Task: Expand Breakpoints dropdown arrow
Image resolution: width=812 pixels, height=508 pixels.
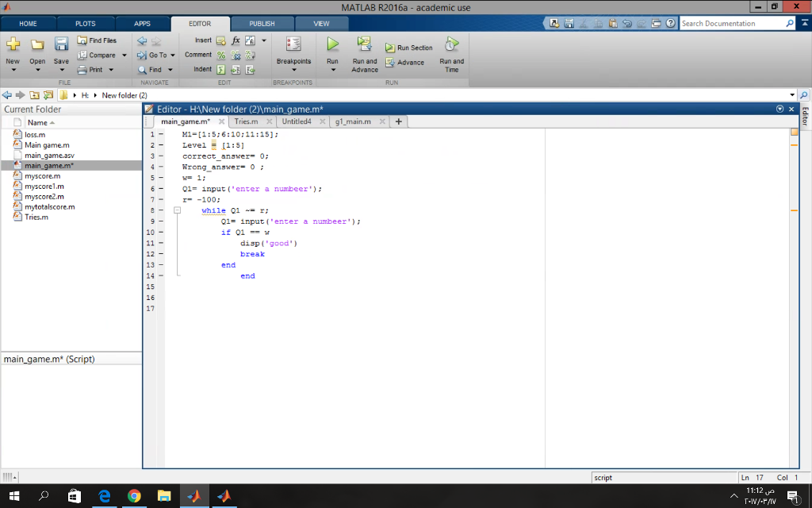Action: (293, 70)
